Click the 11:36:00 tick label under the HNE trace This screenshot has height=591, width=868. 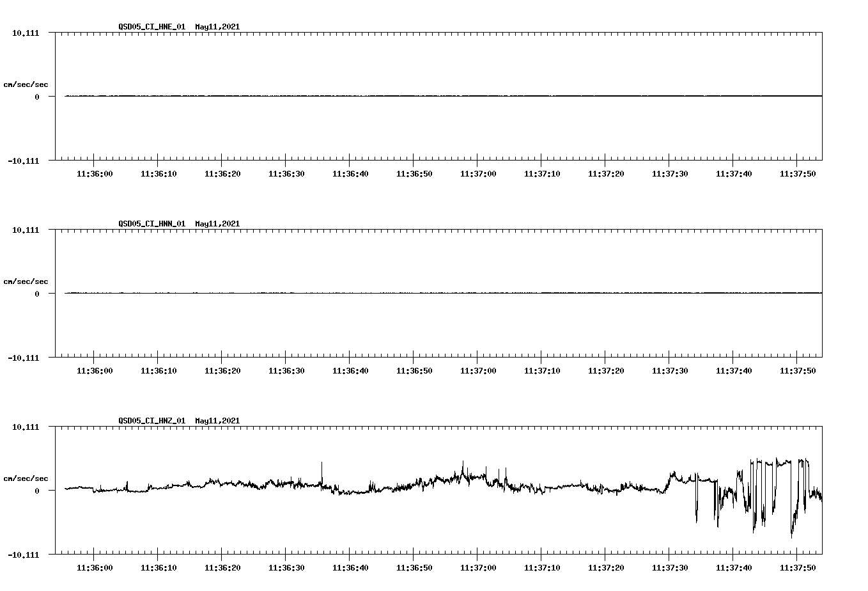point(95,173)
